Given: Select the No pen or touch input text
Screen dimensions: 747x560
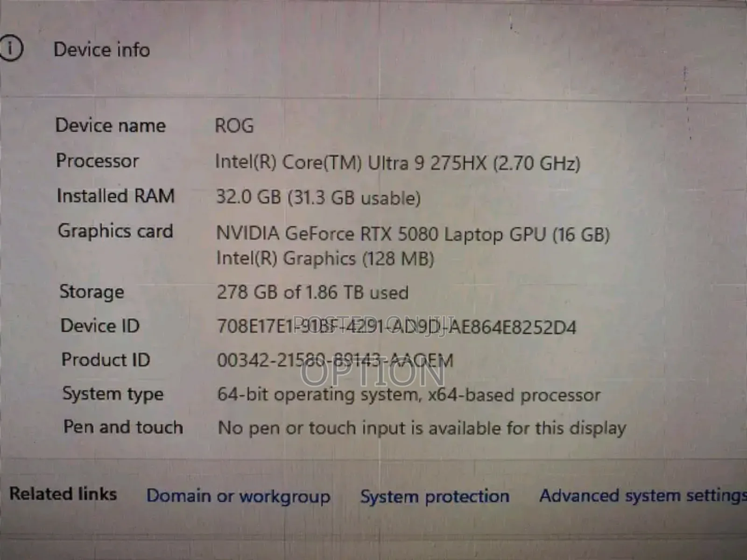Looking at the screenshot, I should click(422, 428).
